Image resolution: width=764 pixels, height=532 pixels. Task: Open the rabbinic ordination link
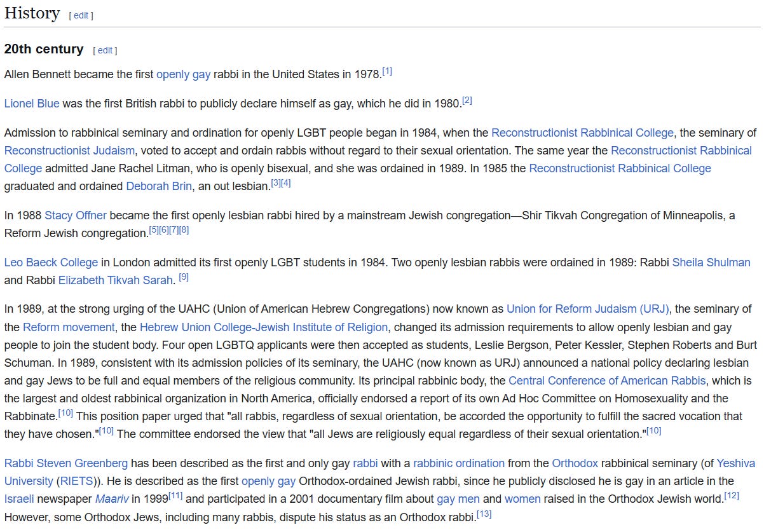(459, 463)
